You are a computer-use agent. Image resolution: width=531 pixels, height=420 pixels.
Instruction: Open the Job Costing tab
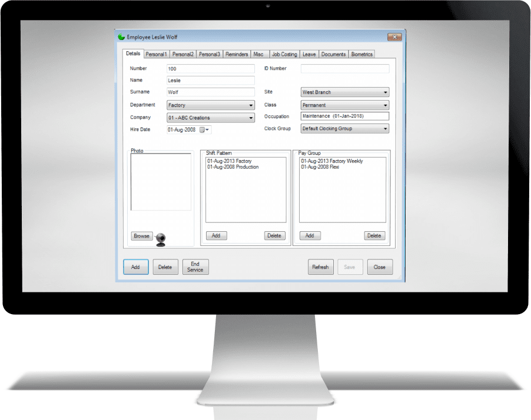point(284,55)
